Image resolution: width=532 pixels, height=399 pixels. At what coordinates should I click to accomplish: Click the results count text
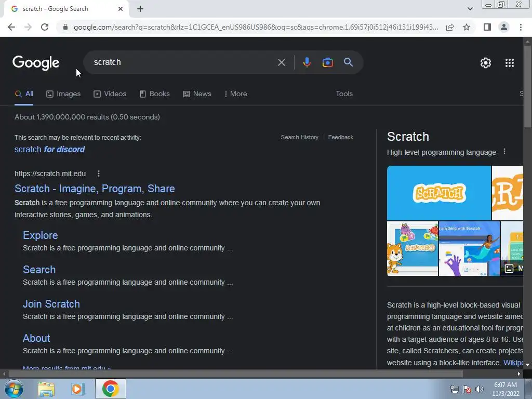87,117
